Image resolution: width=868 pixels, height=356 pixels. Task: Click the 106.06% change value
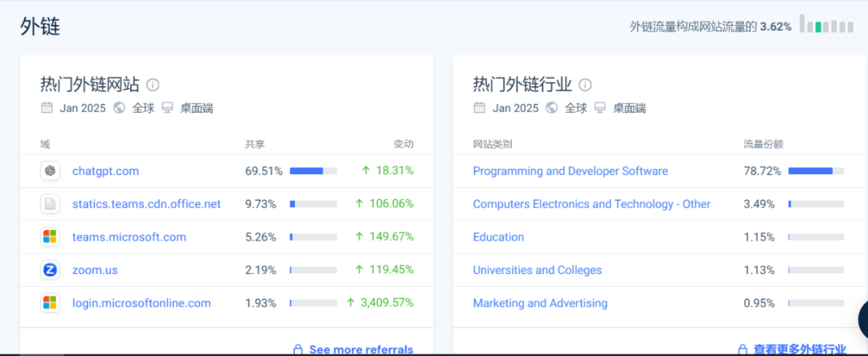[x=391, y=204]
